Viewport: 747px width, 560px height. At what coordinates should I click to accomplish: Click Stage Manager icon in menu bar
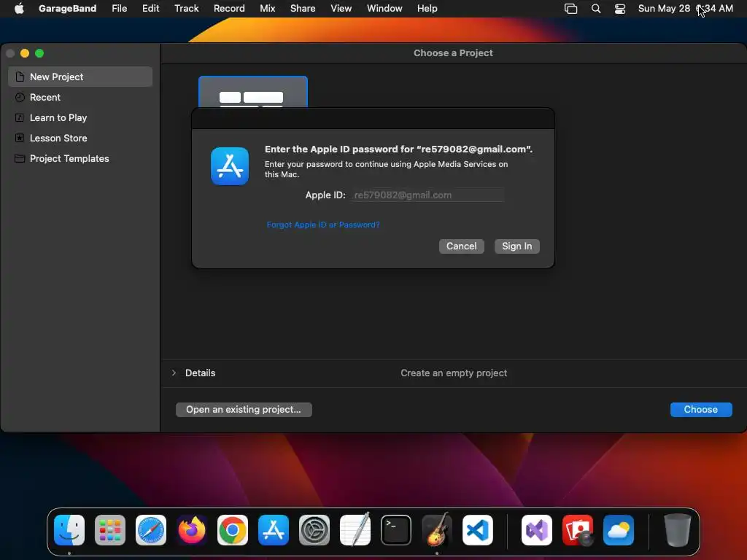[x=570, y=9]
